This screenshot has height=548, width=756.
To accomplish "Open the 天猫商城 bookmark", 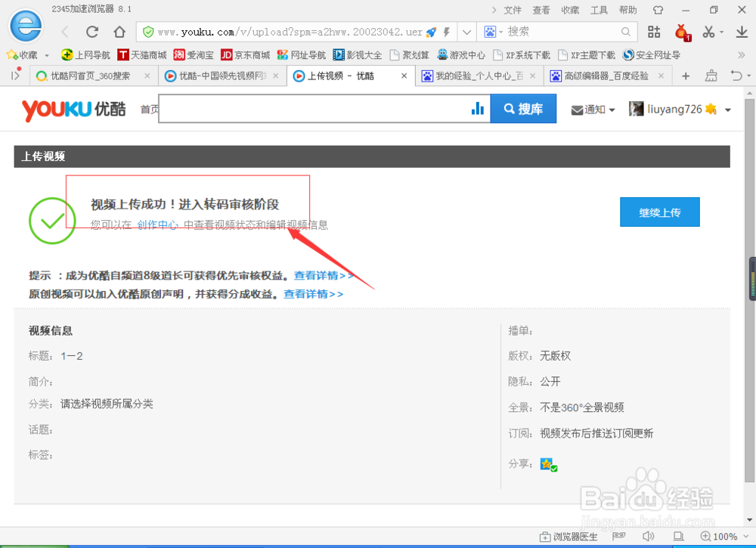I will tap(142, 55).
